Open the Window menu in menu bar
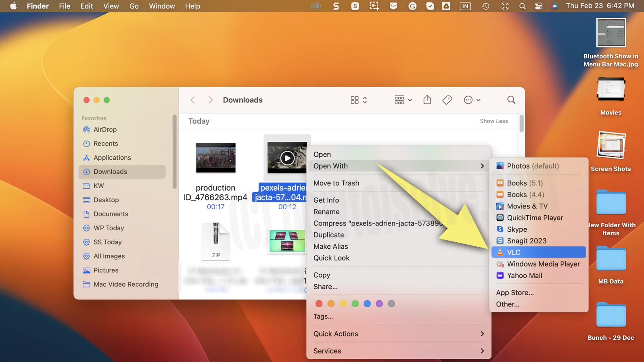This screenshot has height=362, width=644. pyautogui.click(x=162, y=6)
